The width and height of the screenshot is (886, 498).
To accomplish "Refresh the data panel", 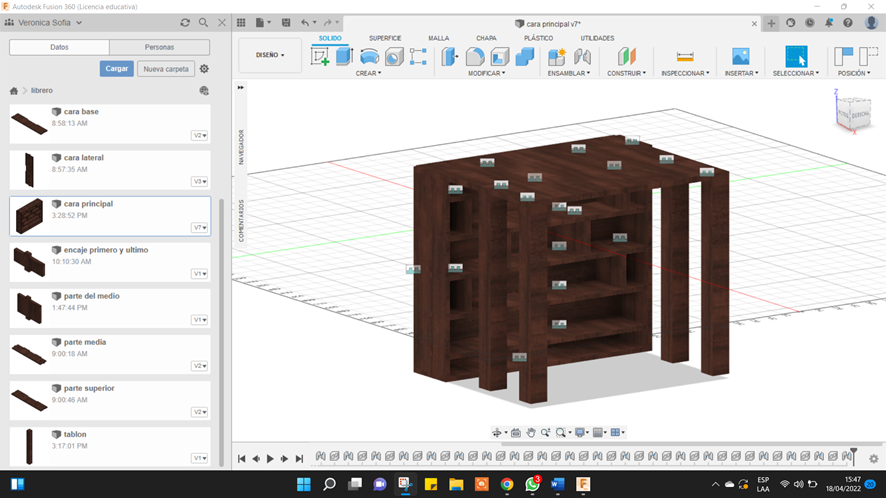I will click(185, 23).
